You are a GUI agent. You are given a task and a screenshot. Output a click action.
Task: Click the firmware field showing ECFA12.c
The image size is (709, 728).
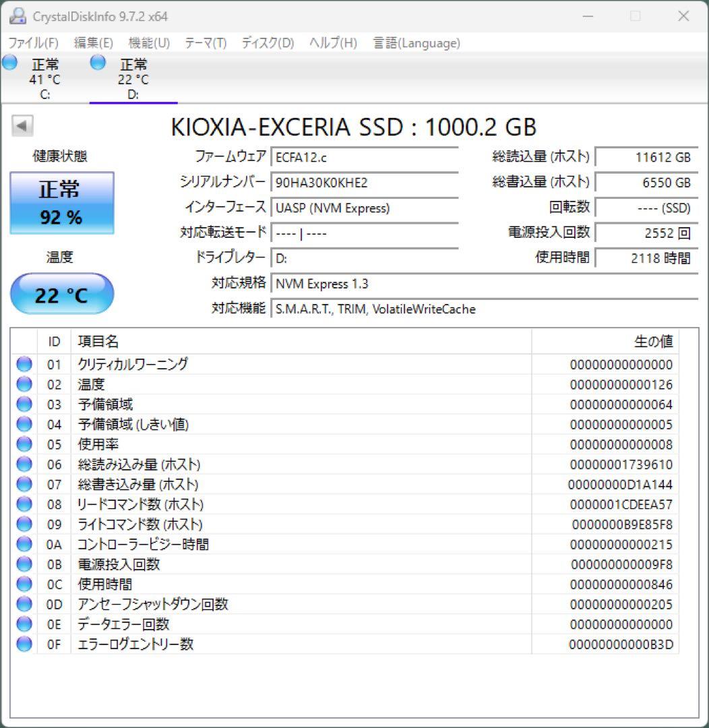point(364,157)
